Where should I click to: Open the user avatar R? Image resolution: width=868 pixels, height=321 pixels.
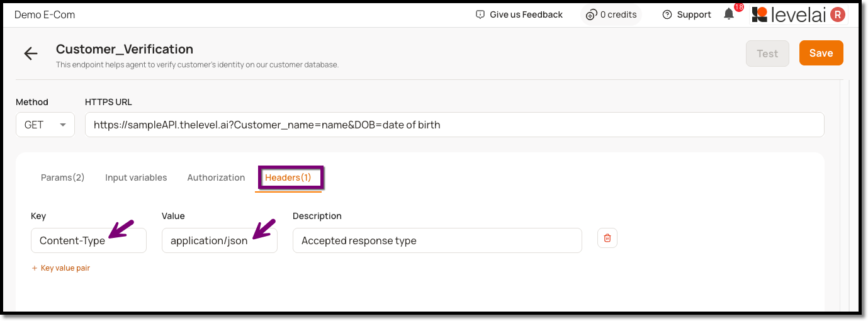pyautogui.click(x=837, y=14)
